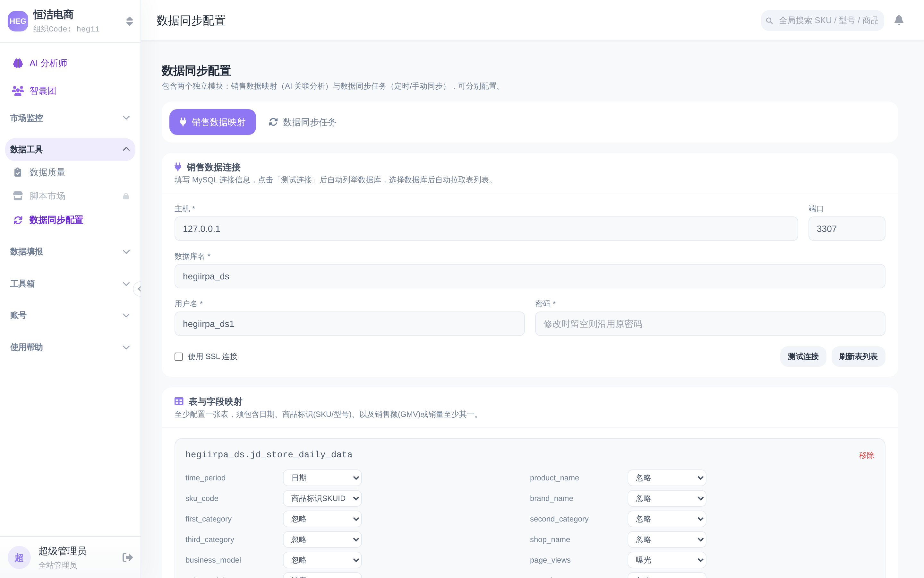Open the sku_code mapping dropdown
Screen dimensions: 924x578
(x=322, y=498)
